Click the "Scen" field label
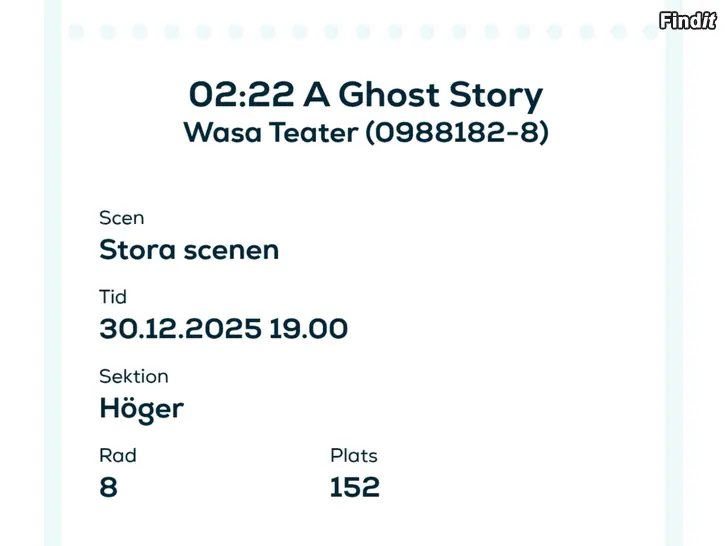This screenshot has width=728, height=546. tap(121, 217)
